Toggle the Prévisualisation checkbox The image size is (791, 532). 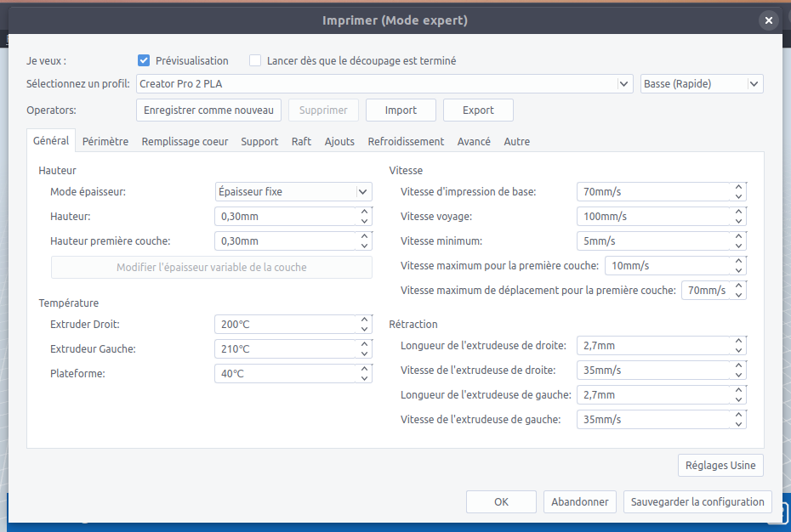(144, 60)
